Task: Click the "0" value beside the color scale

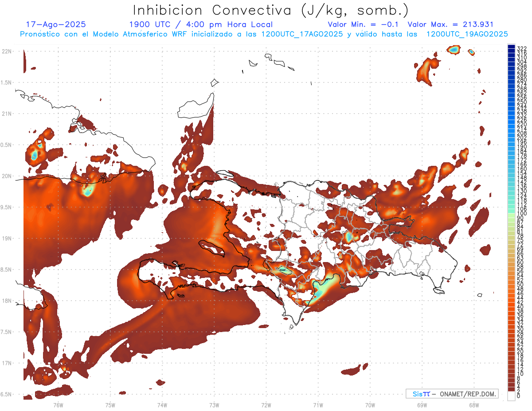Action: point(518,396)
